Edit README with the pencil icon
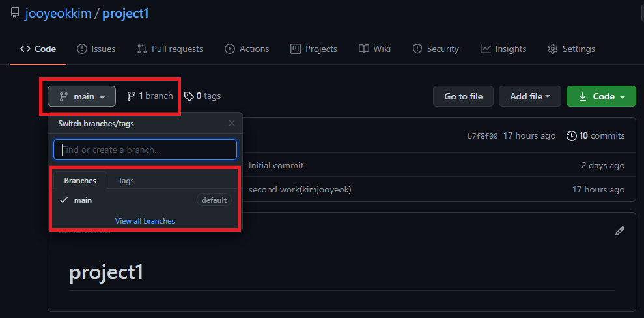Image resolution: width=644 pixels, height=318 pixels. point(620,231)
